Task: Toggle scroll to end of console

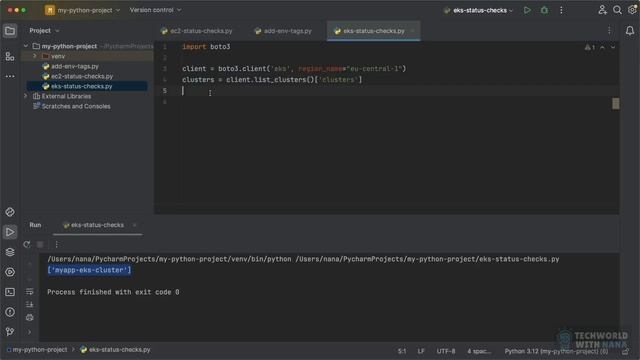Action: point(30,304)
